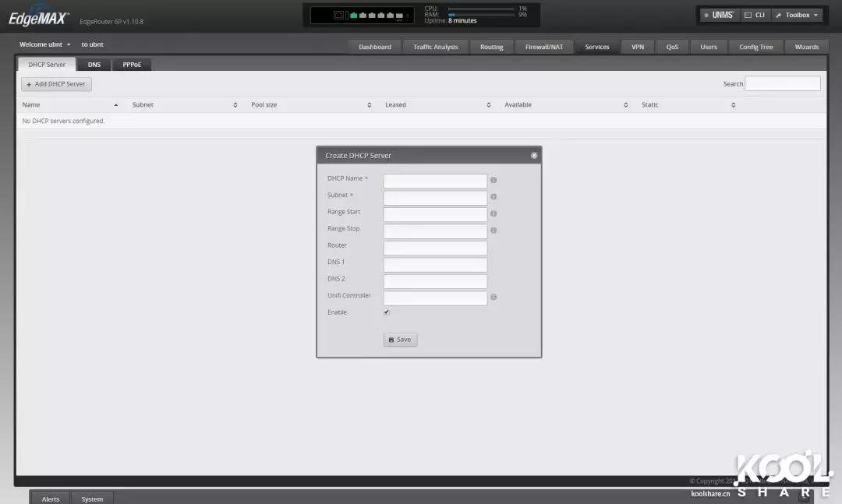The width and height of the screenshot is (842, 504).
Task: Click the router port status display
Action: (363, 15)
